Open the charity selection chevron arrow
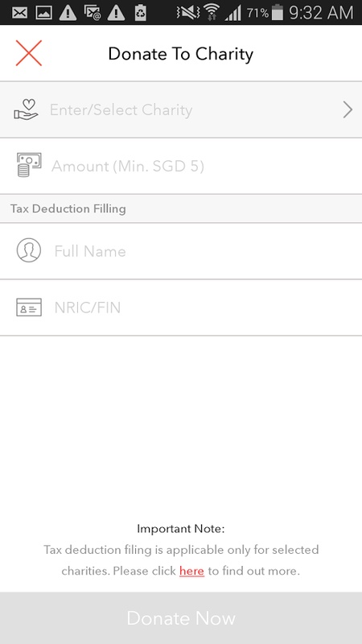The image size is (362, 644). click(348, 109)
